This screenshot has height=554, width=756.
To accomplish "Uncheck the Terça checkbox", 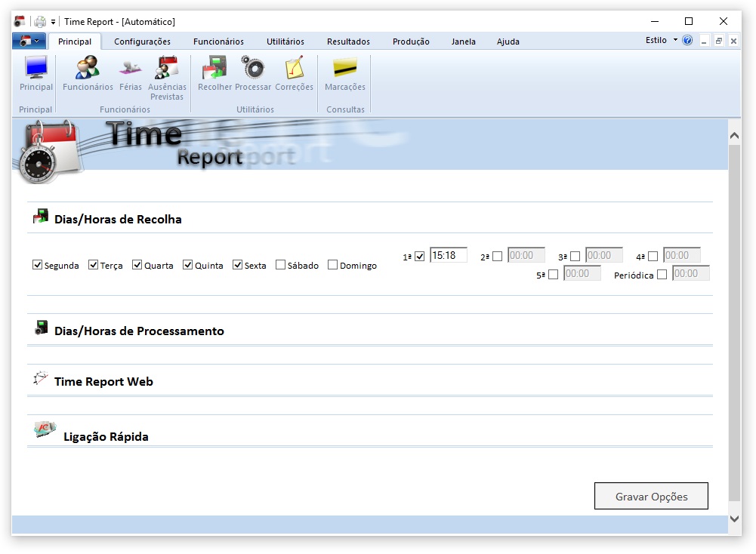I will (x=93, y=265).
